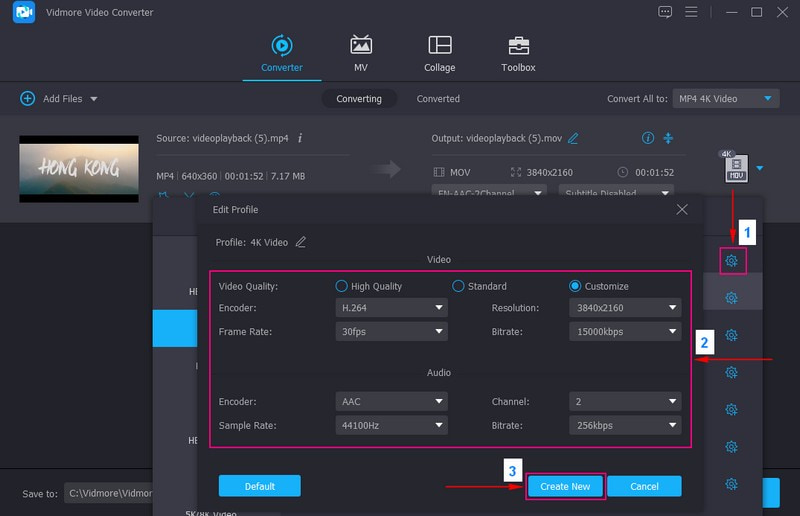Switch to the MV tab

pos(361,54)
